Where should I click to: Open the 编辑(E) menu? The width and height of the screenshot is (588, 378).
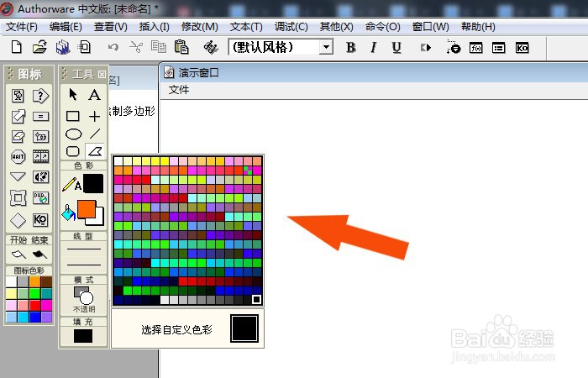pyautogui.click(x=66, y=27)
